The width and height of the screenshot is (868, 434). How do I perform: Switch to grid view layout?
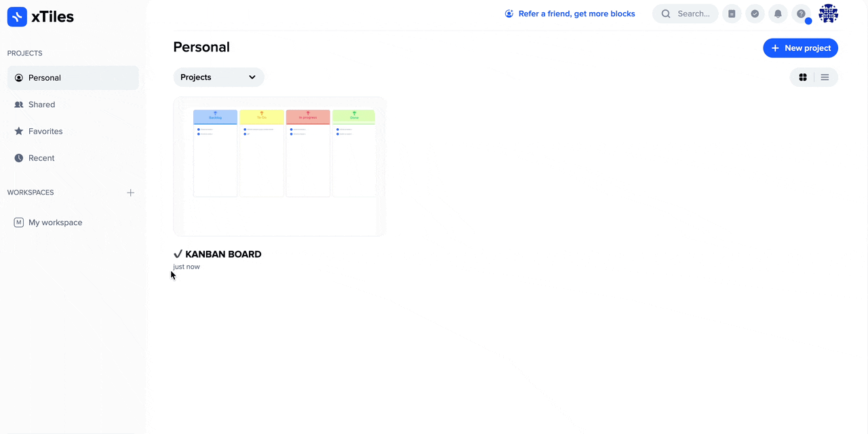803,77
